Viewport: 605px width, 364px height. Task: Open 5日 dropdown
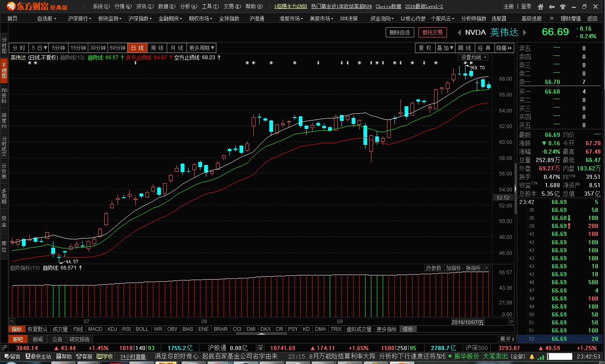pos(39,48)
